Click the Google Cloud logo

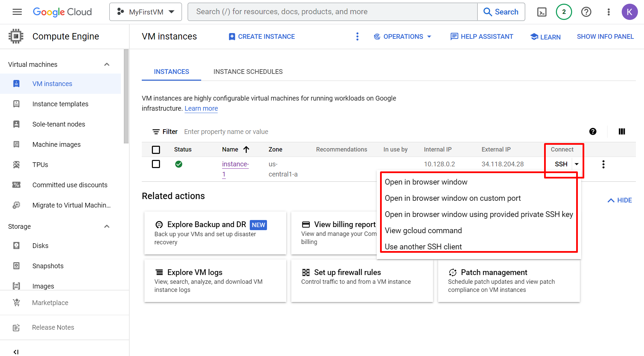click(62, 12)
